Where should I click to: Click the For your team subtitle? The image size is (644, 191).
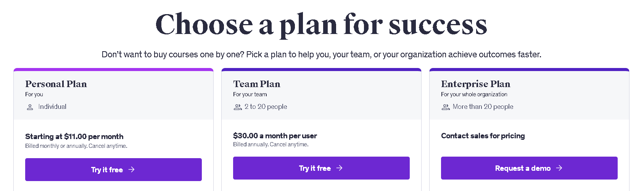point(250,94)
